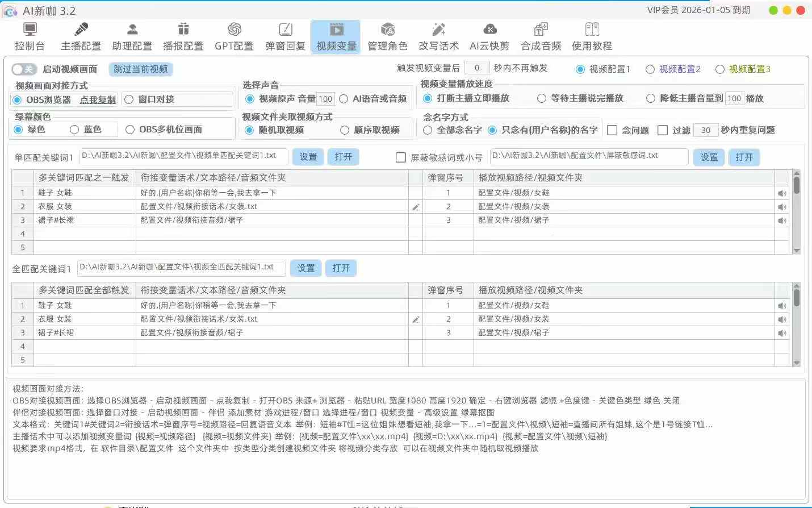Viewport: 812px width, 508px height.
Task: Click speaker icon for 鞋子 女鞋 row in first table
Action: tap(782, 193)
